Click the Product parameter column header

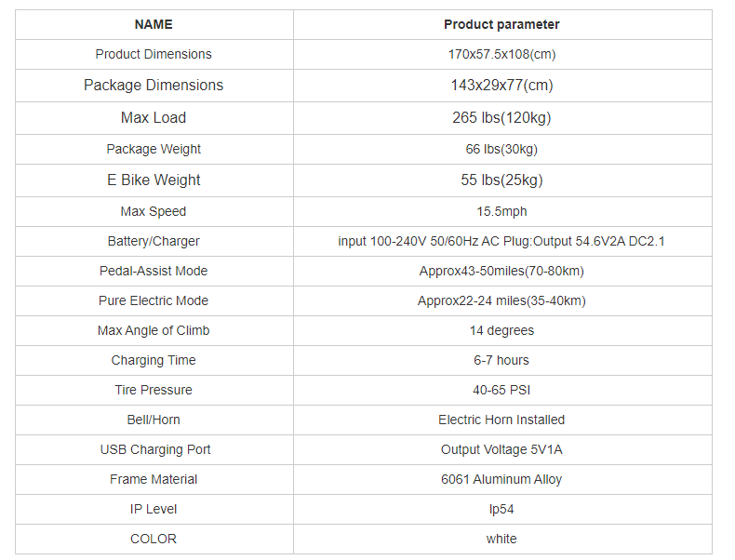(501, 24)
